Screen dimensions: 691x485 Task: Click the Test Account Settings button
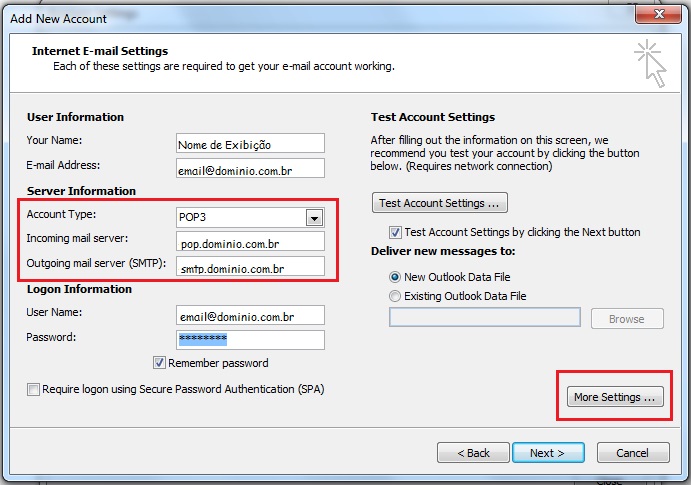click(x=440, y=203)
